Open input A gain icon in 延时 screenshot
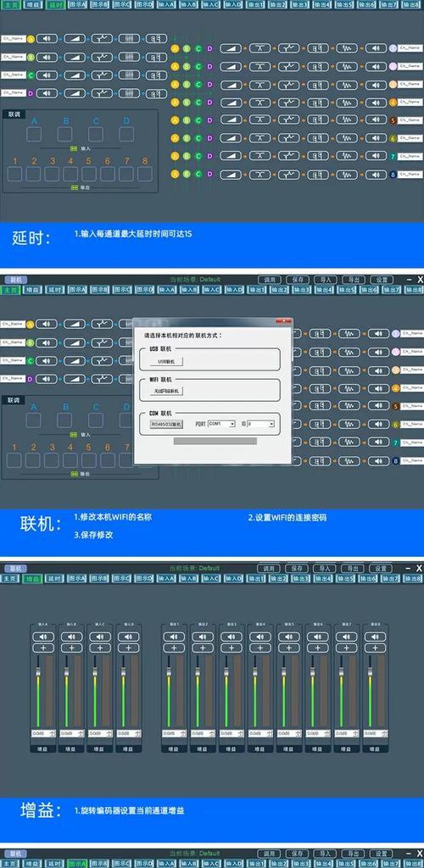Screen dimensions: 424x868 coord(75,39)
